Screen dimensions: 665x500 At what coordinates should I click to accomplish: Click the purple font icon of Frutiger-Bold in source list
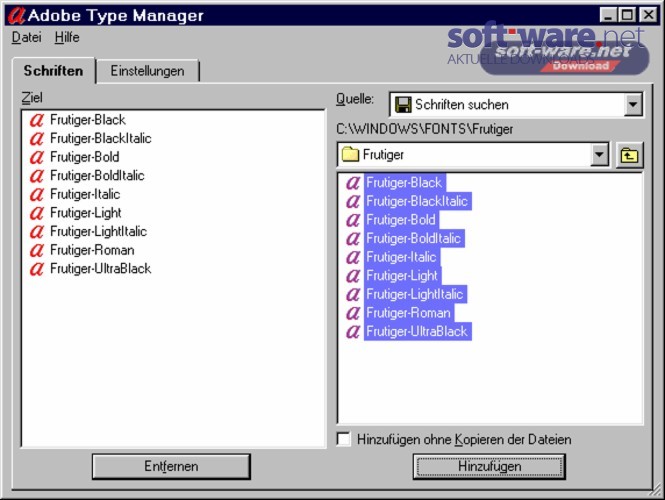click(x=353, y=220)
